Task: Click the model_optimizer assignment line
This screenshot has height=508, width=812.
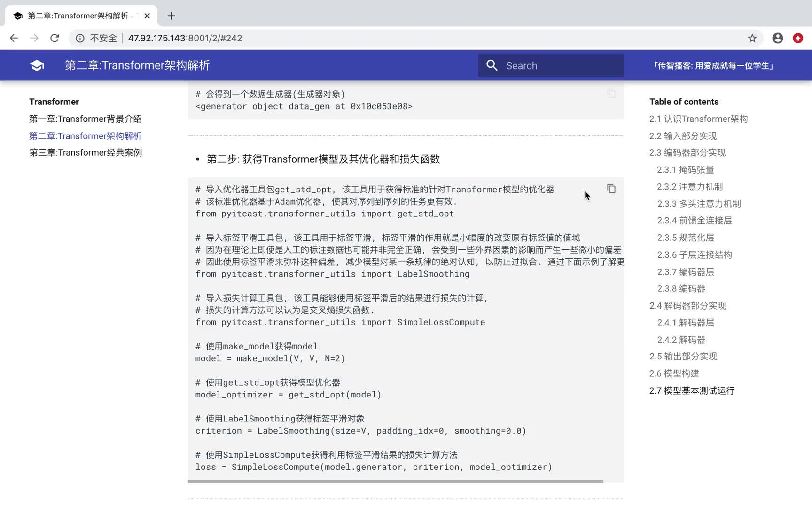Action: click(x=288, y=395)
